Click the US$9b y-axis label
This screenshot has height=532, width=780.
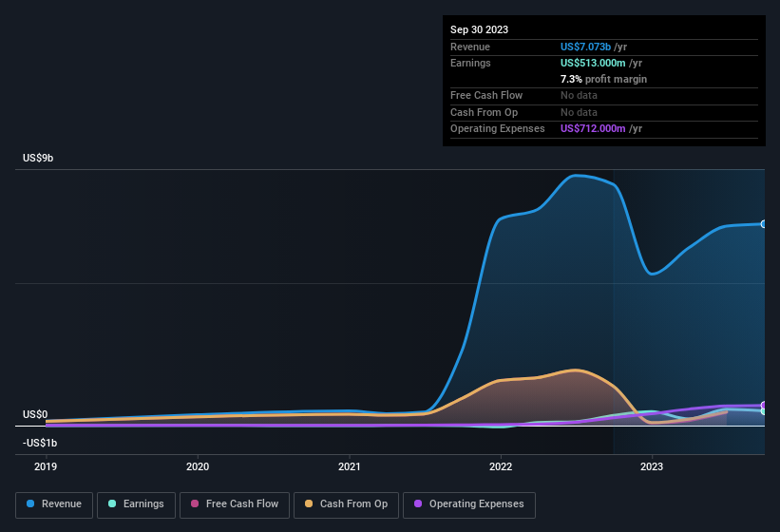point(38,158)
